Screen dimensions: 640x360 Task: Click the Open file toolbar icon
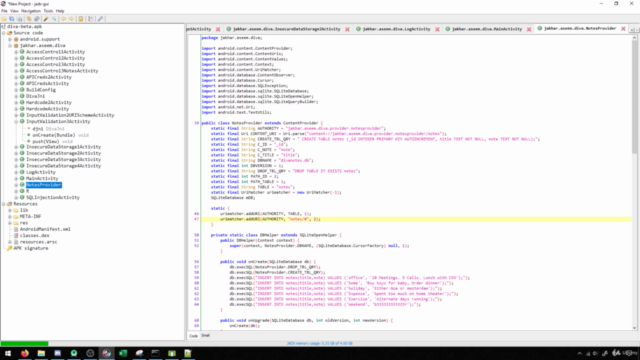pos(4,19)
